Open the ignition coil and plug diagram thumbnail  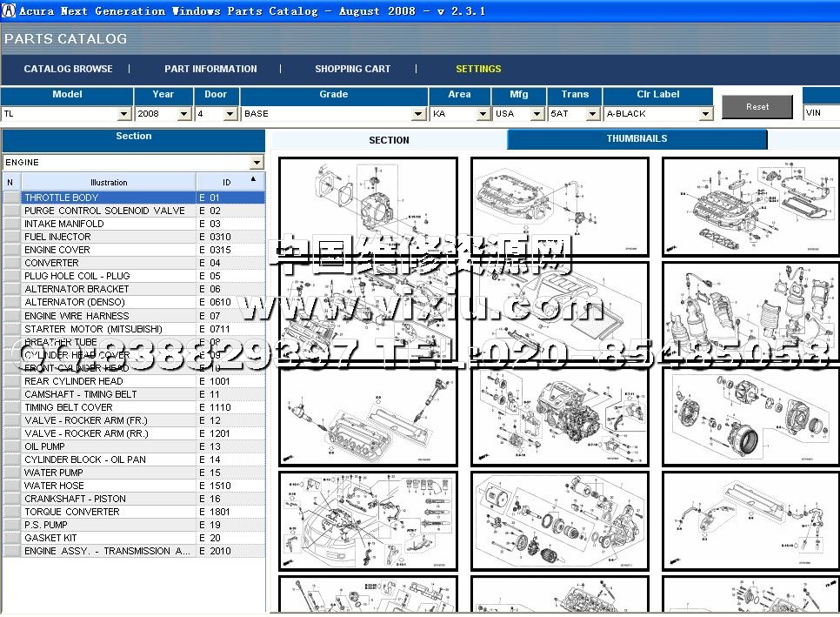click(368, 416)
